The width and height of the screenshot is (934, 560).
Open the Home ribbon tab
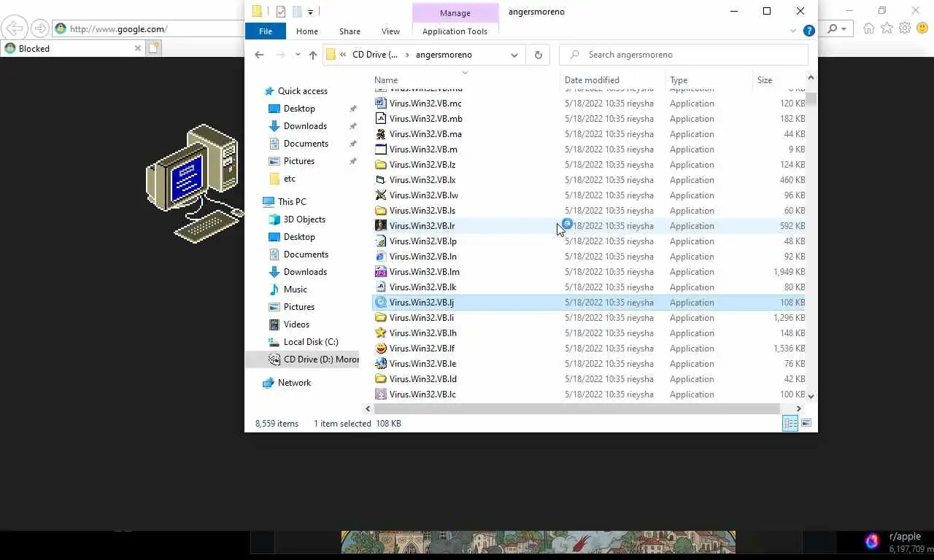[x=307, y=31]
